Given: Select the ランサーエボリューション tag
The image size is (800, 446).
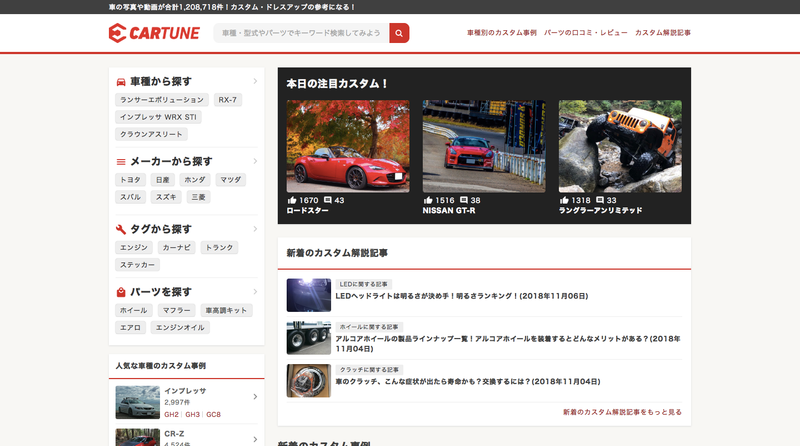Looking at the screenshot, I should [x=162, y=100].
